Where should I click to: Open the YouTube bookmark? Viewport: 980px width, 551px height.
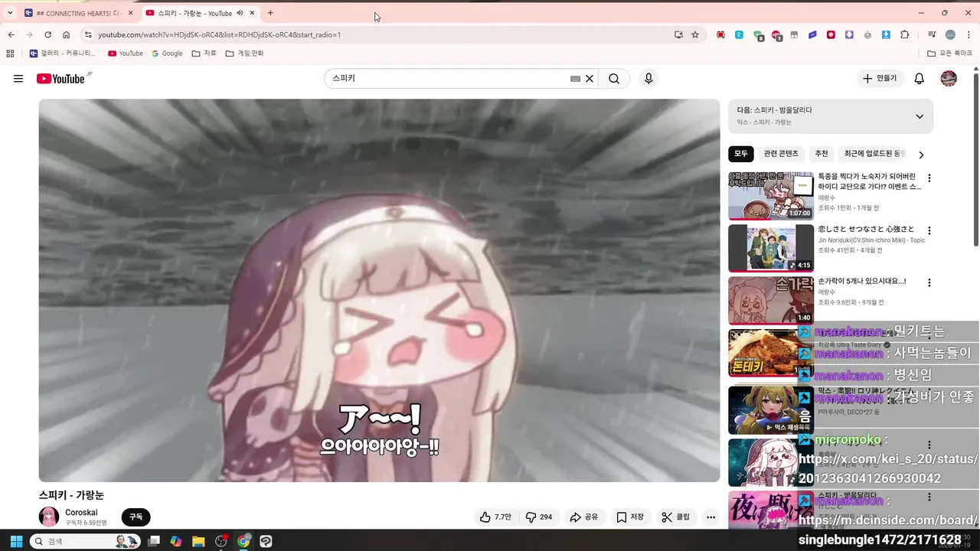tap(126, 54)
